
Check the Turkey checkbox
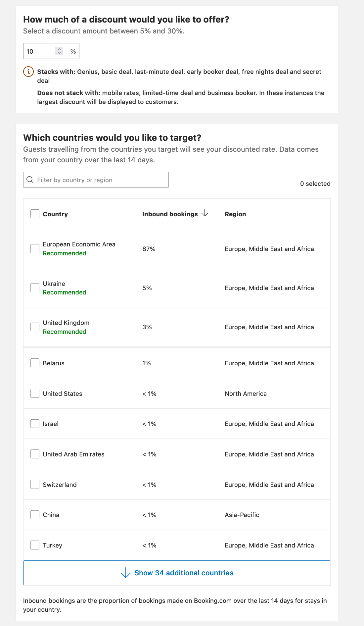pyautogui.click(x=35, y=545)
